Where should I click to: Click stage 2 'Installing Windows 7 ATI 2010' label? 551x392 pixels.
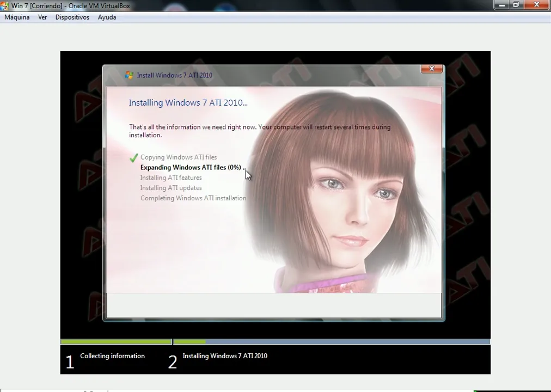click(225, 356)
